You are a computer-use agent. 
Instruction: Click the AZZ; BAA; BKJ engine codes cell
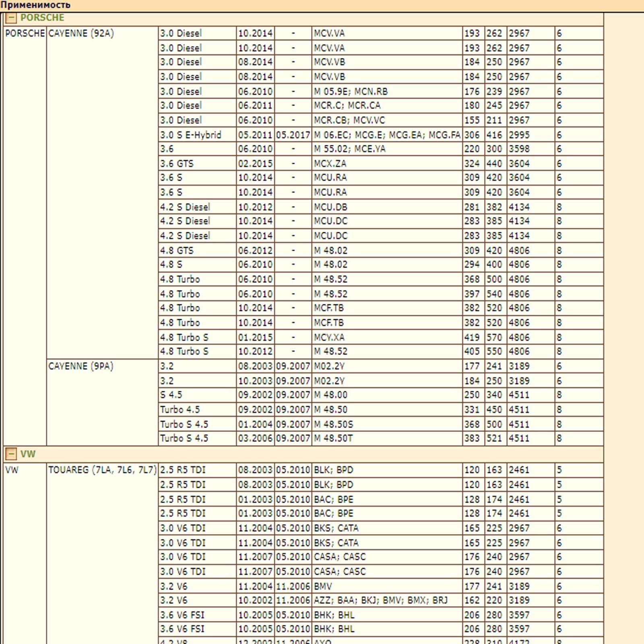(381, 600)
